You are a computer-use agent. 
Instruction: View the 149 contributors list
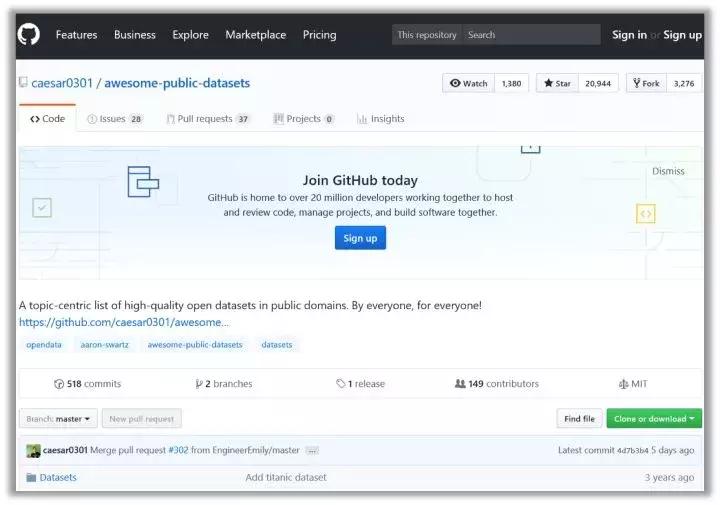pyautogui.click(x=496, y=384)
